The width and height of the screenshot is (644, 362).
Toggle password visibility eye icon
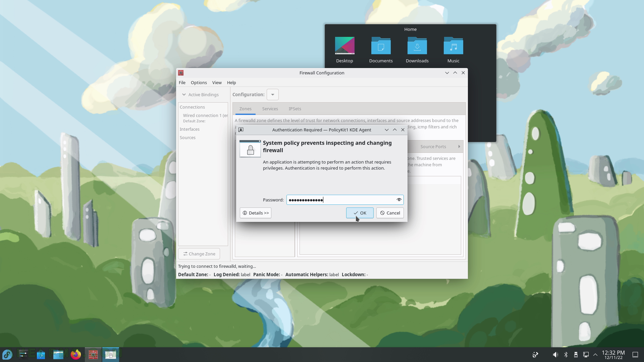399,200
